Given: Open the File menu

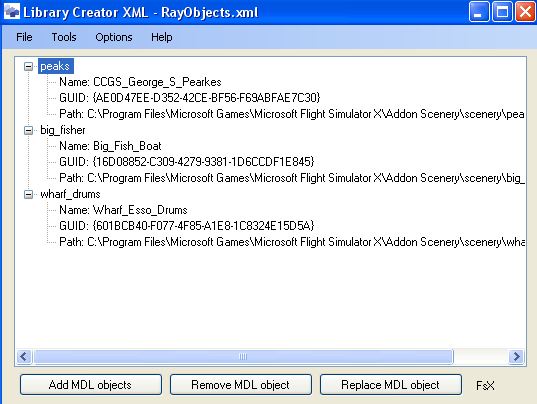Looking at the screenshot, I should [x=24, y=37].
